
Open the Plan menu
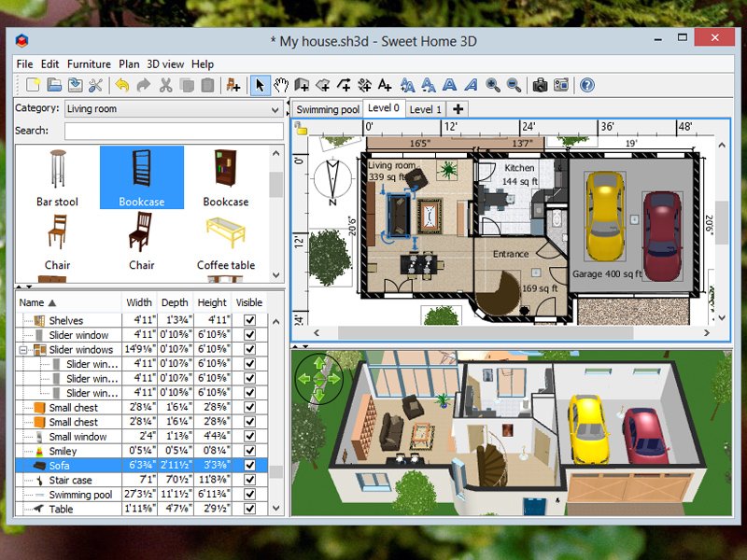(x=129, y=63)
